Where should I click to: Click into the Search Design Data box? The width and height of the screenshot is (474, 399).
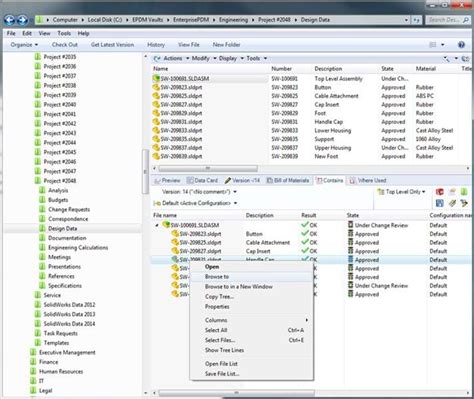pyautogui.click(x=448, y=20)
